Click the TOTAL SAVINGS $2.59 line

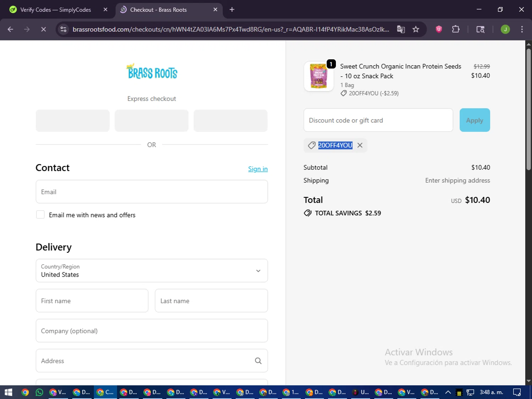[343, 213]
